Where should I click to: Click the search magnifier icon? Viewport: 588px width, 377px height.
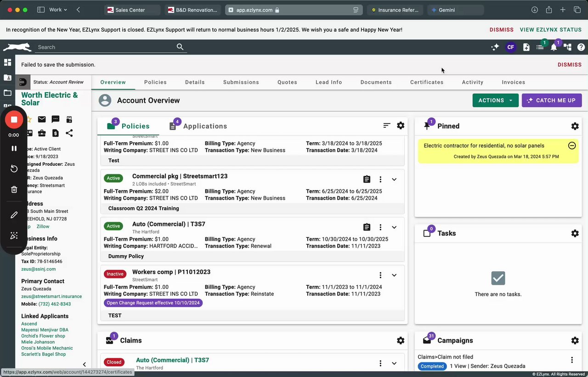180,47
